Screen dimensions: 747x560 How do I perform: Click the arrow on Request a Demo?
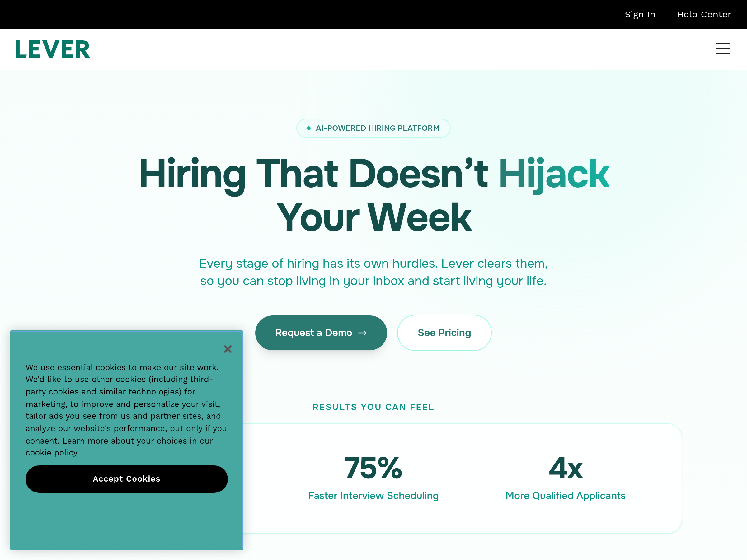click(362, 333)
